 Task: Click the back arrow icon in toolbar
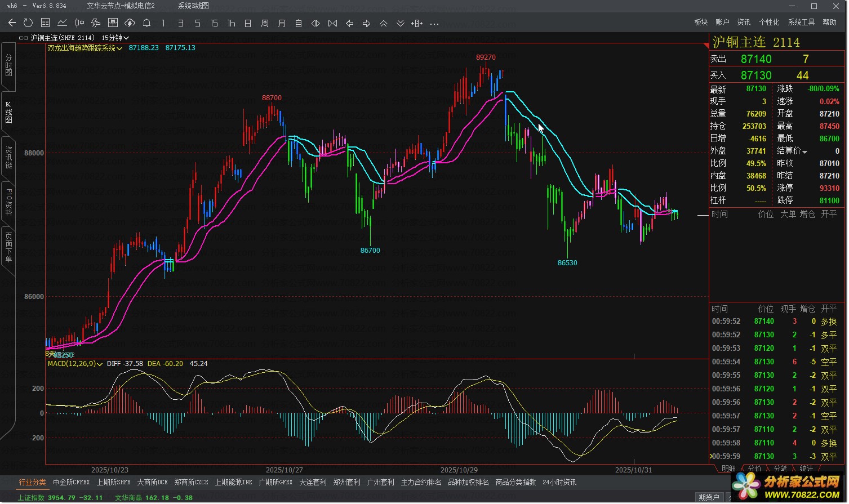coord(12,23)
